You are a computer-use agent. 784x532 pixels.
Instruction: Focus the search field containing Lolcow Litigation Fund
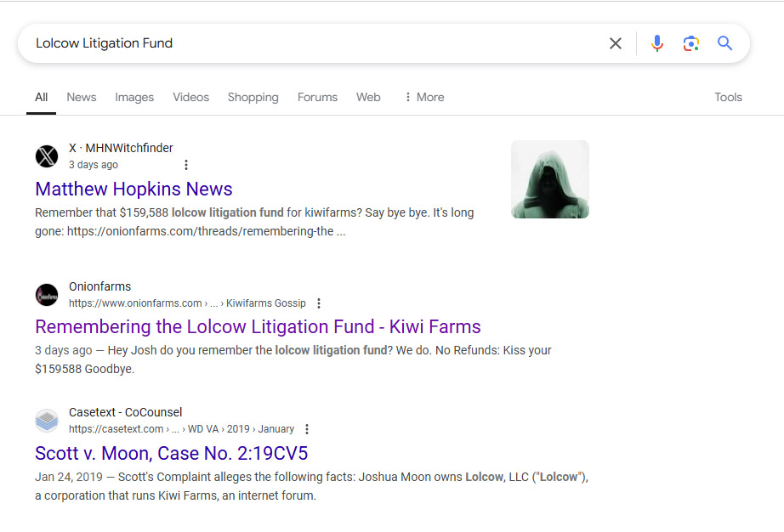pyautogui.click(x=315, y=43)
